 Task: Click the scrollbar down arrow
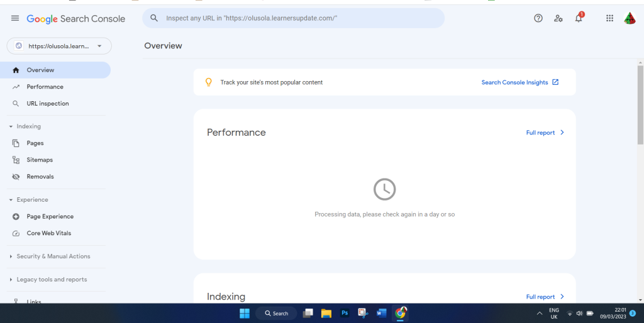640,300
